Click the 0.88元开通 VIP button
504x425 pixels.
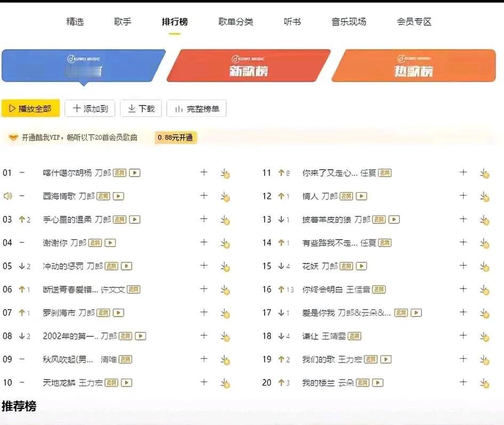coord(175,138)
